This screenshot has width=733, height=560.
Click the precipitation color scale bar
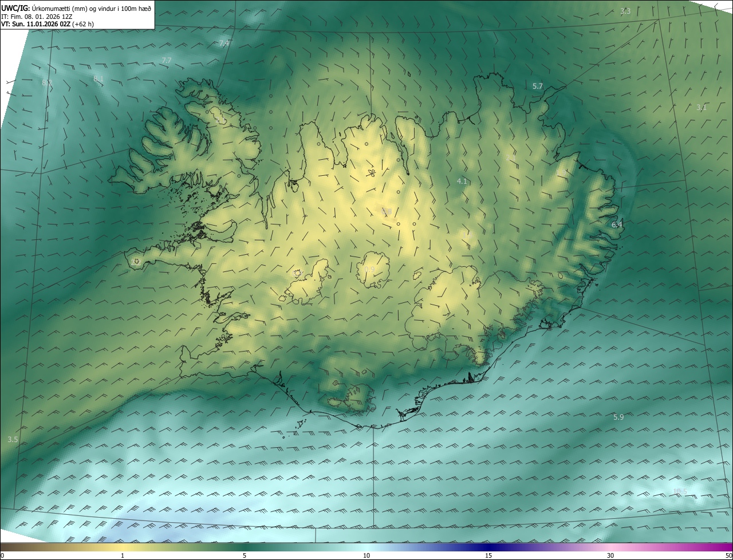(366, 547)
